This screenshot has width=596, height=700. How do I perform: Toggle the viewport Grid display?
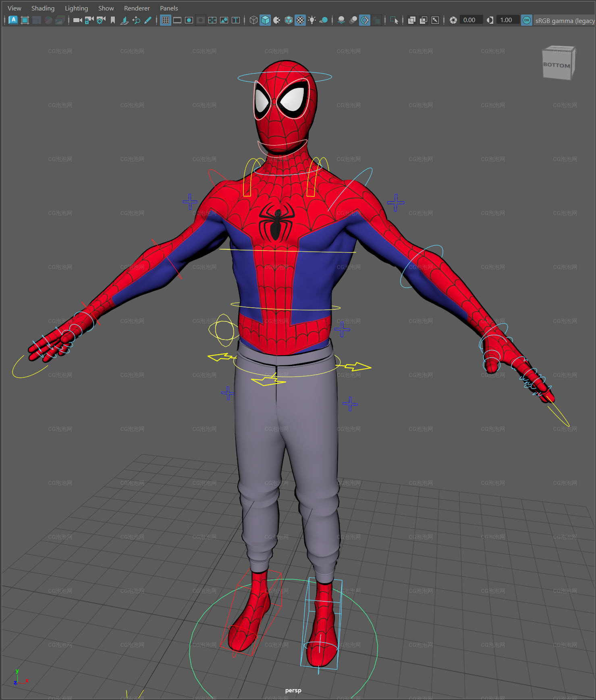click(166, 20)
